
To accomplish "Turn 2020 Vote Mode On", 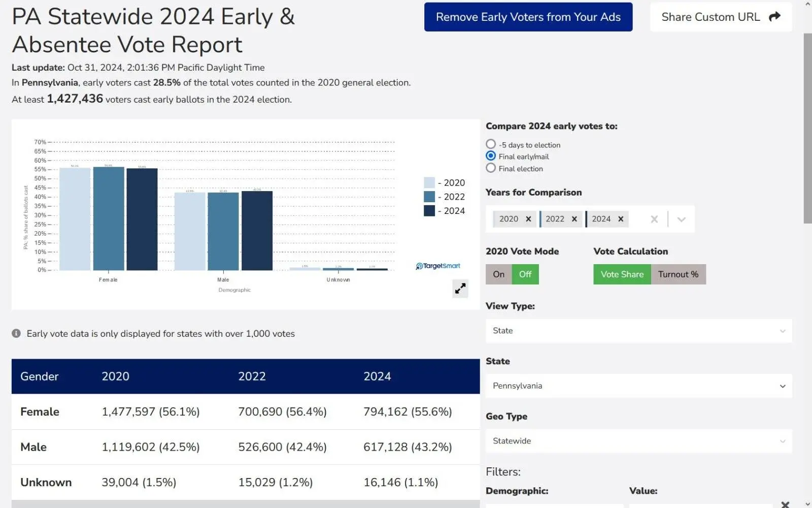I will coord(498,274).
